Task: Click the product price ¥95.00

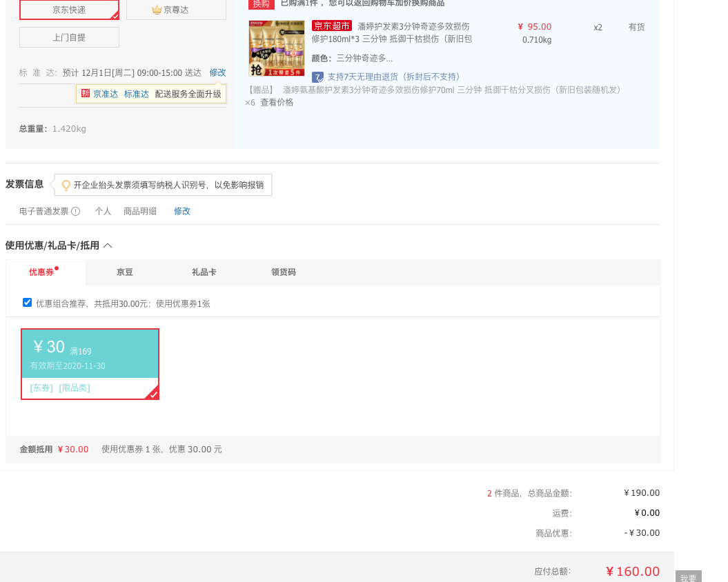Action: [x=535, y=26]
